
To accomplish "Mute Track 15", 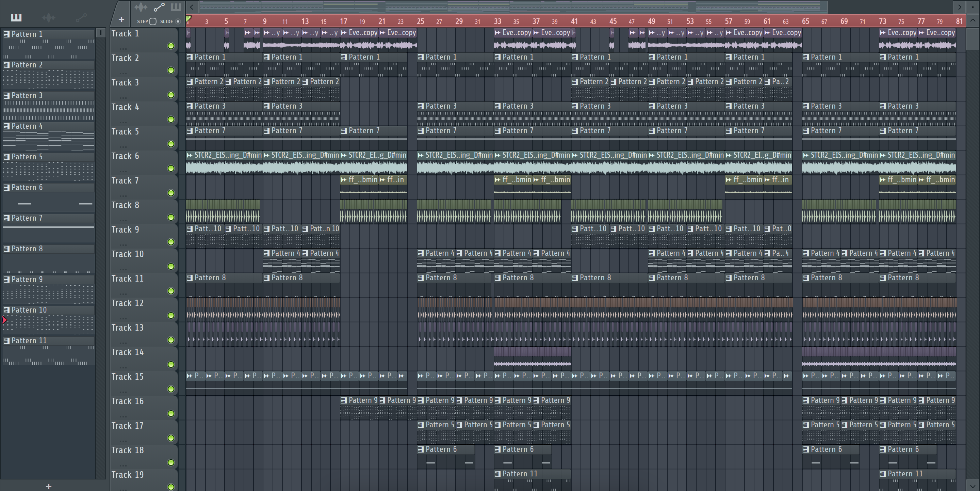I will point(171,389).
